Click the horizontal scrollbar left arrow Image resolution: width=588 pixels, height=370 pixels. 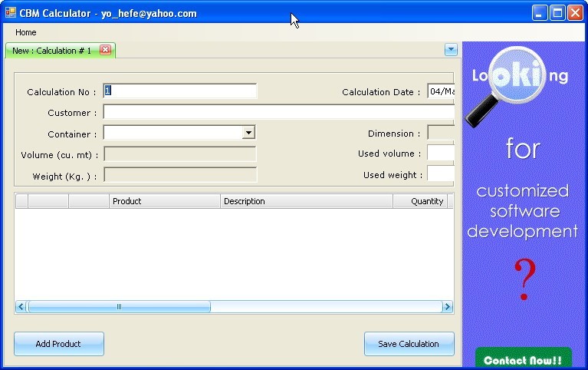[21, 307]
